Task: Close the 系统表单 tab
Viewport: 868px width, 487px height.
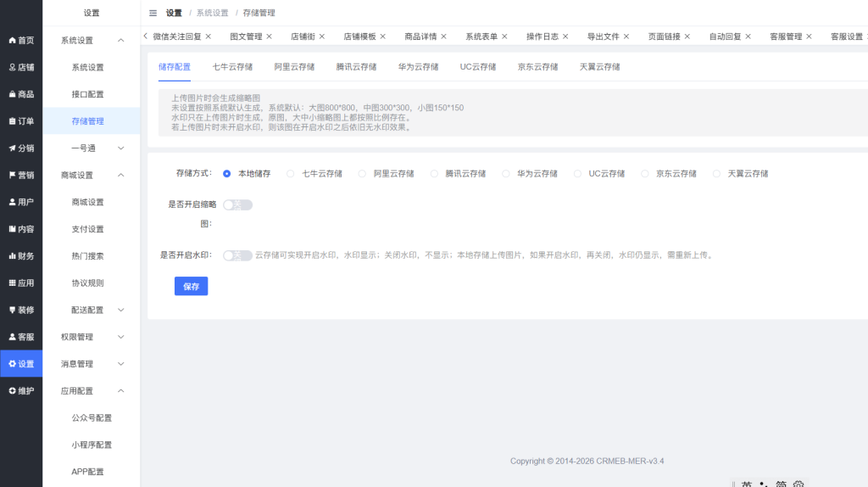Action: coord(504,36)
